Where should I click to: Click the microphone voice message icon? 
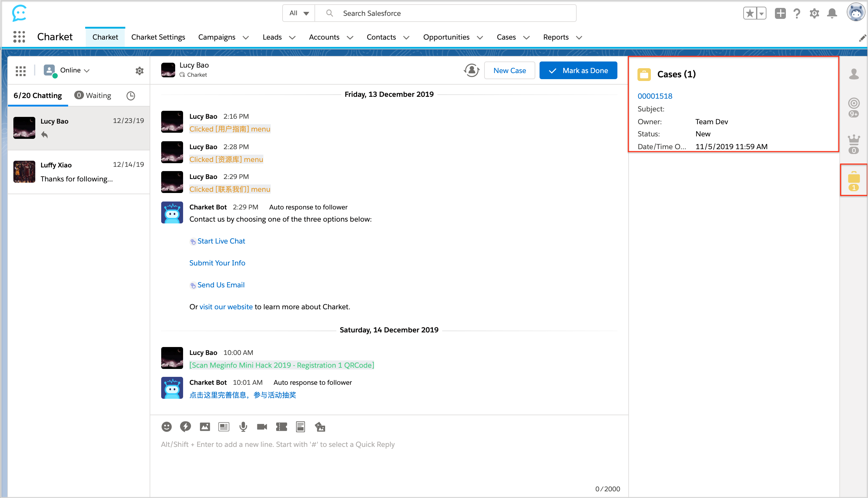click(243, 426)
